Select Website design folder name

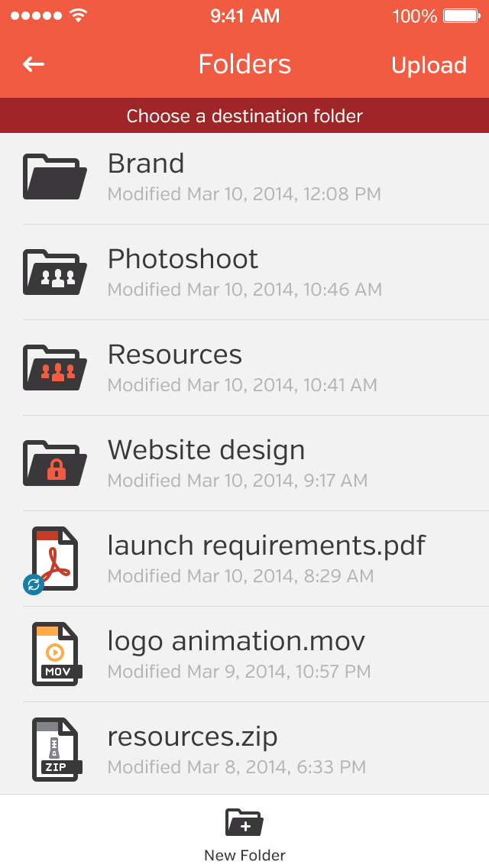tap(206, 450)
